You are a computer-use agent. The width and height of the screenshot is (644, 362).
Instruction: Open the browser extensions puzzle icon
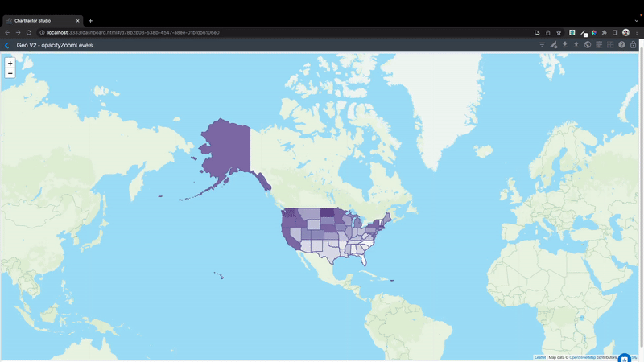[605, 32]
